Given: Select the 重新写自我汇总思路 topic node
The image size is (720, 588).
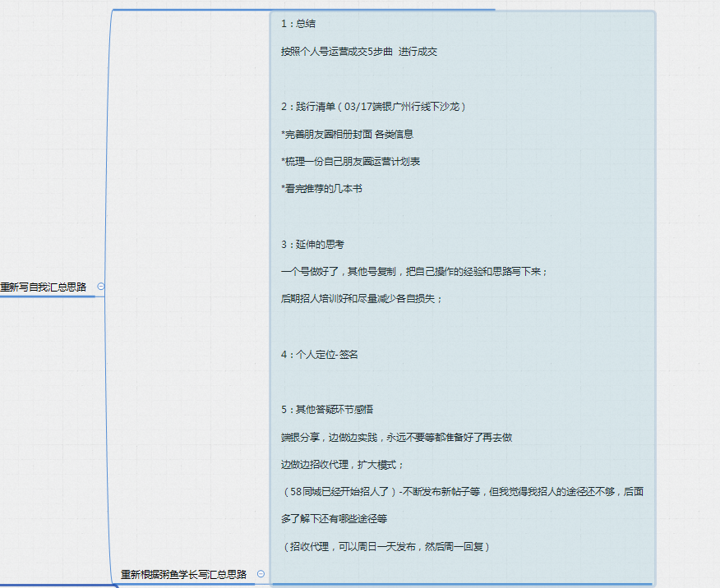Looking at the screenshot, I should [x=45, y=287].
